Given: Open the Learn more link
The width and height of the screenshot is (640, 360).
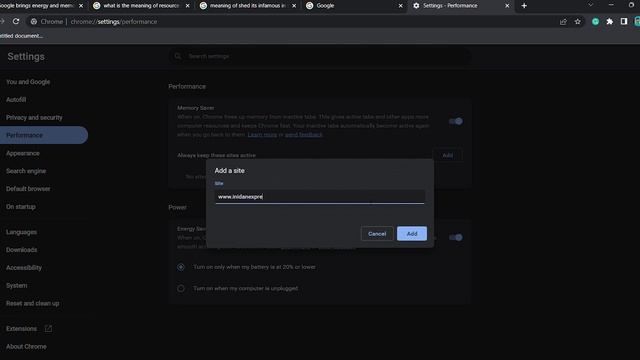Looking at the screenshot, I should (x=262, y=135).
